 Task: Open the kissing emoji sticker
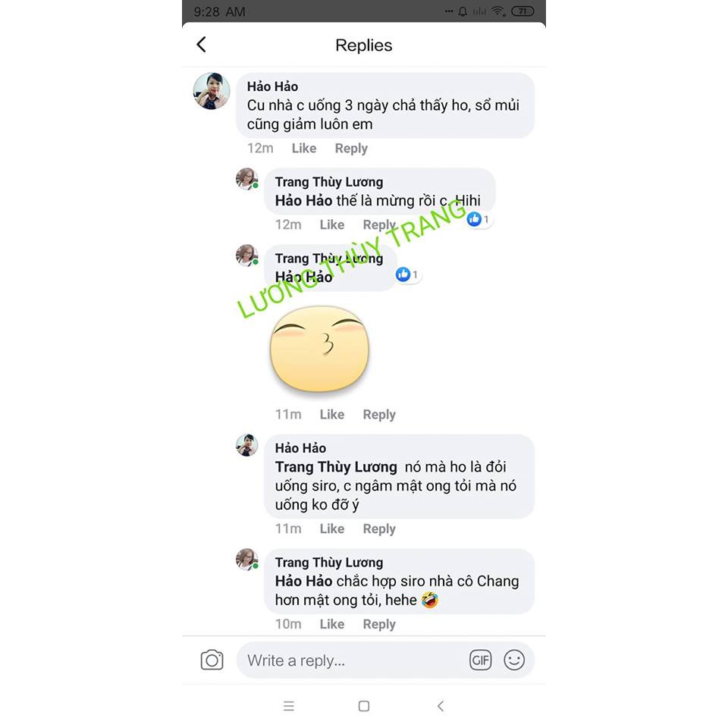319,349
